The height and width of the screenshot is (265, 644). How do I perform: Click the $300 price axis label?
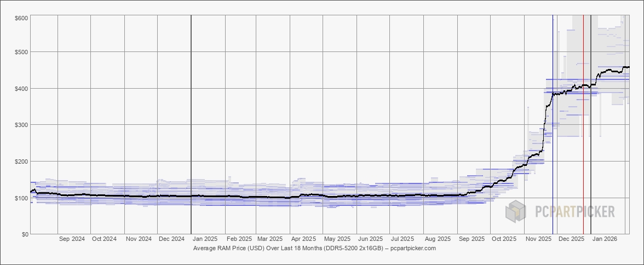(x=22, y=125)
